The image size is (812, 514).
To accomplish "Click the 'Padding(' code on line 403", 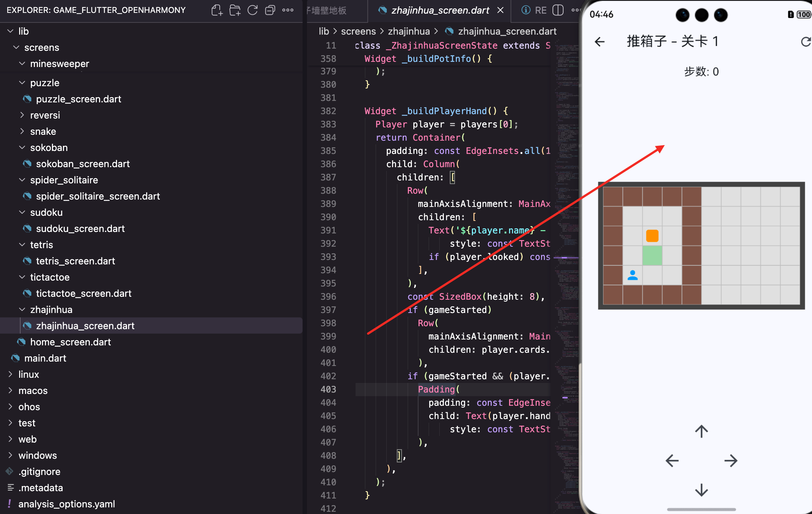I will (439, 389).
